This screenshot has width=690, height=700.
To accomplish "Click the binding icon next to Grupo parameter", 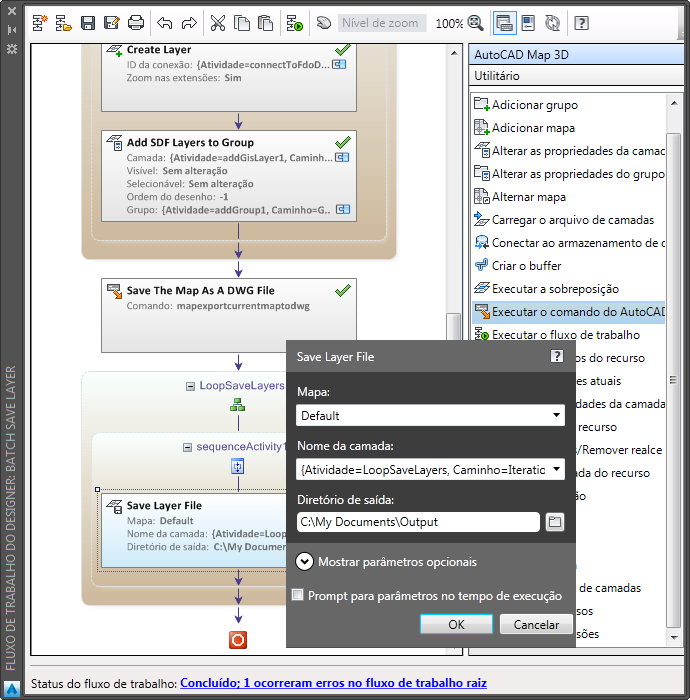I will point(343,209).
